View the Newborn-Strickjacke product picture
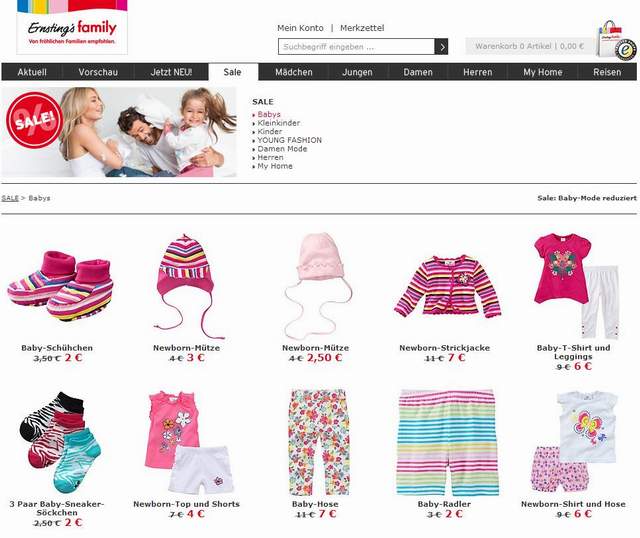This screenshot has height=538, width=640. pos(447,287)
